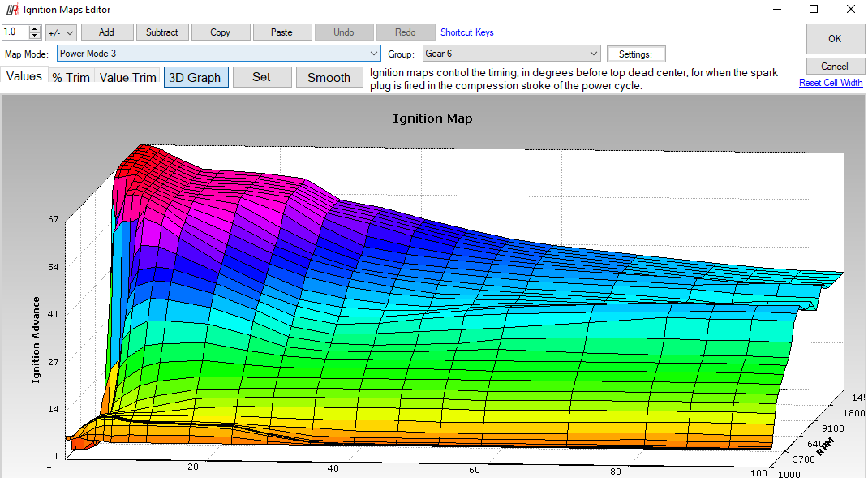
Task: Expand the Map Mode dropdown
Action: 373,54
